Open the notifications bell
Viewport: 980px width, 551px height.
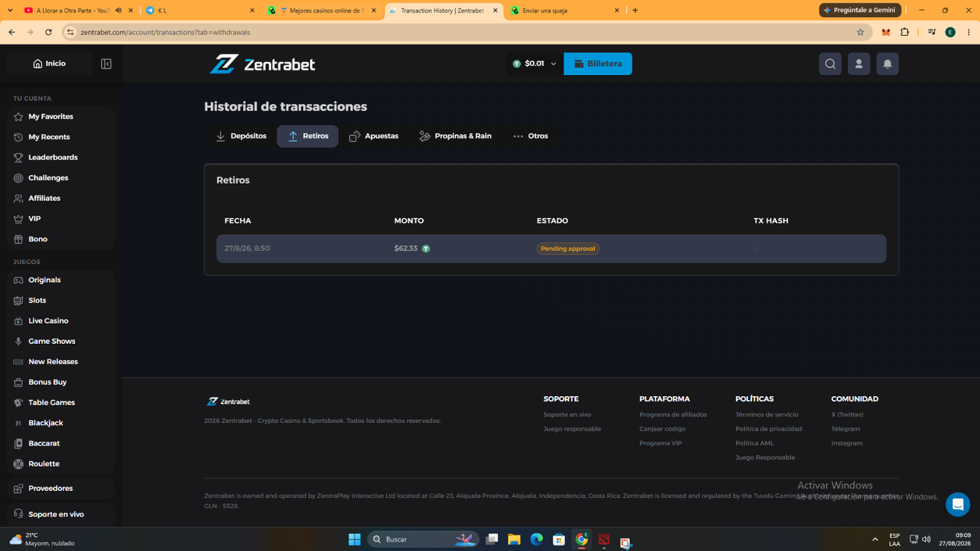point(887,64)
